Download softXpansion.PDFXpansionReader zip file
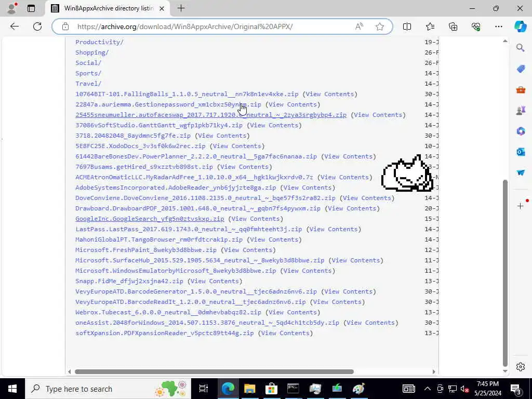 165,333
